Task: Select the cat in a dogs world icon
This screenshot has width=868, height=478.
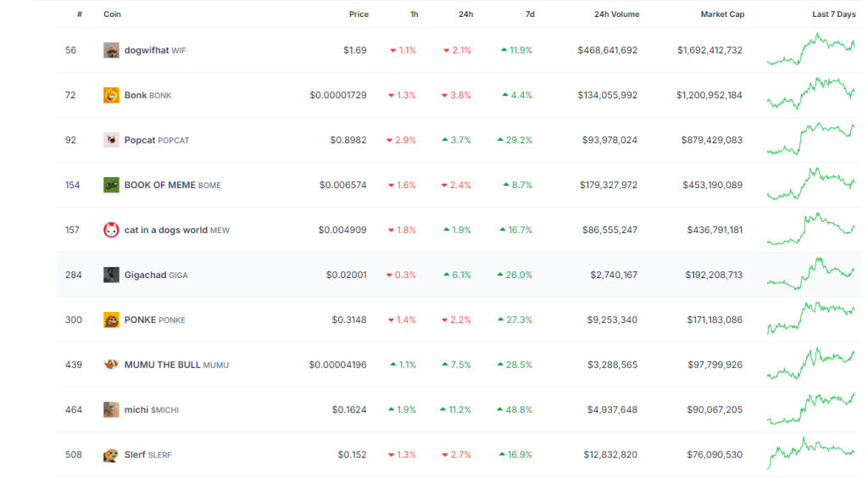Action: (111, 231)
